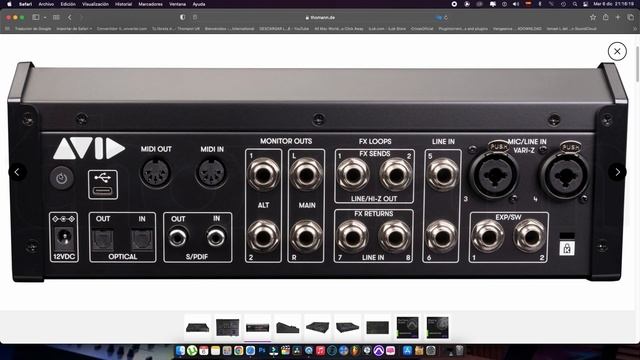Open Final Cut Pro from the Dock
This screenshot has height=360, width=640.
(x=285, y=350)
